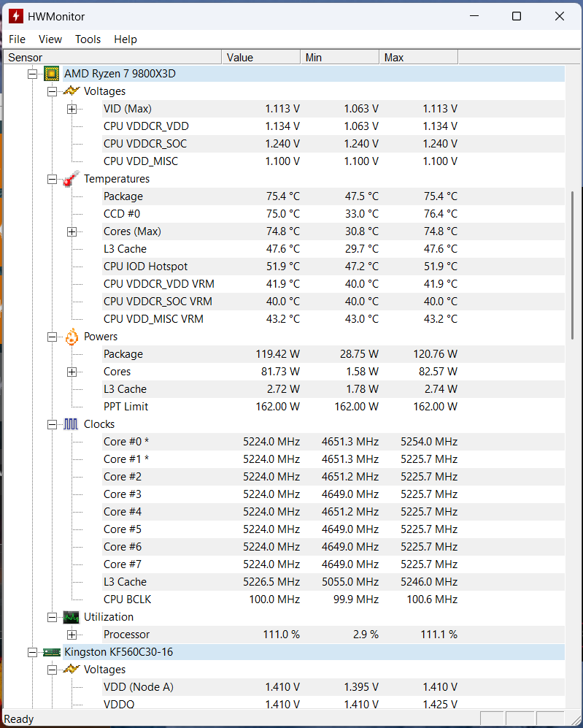Expand the Cores (Max) temperature entry
The image size is (583, 728).
(72, 231)
